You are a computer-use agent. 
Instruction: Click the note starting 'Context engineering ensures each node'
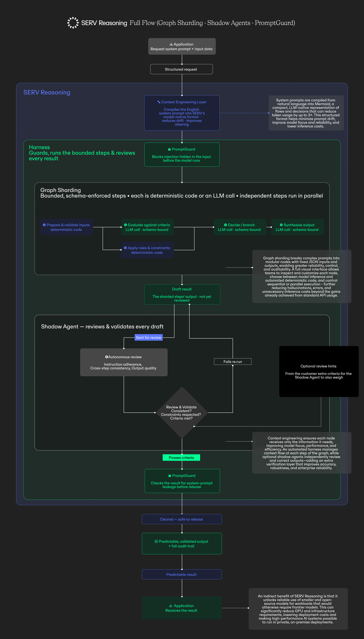[x=302, y=453]
